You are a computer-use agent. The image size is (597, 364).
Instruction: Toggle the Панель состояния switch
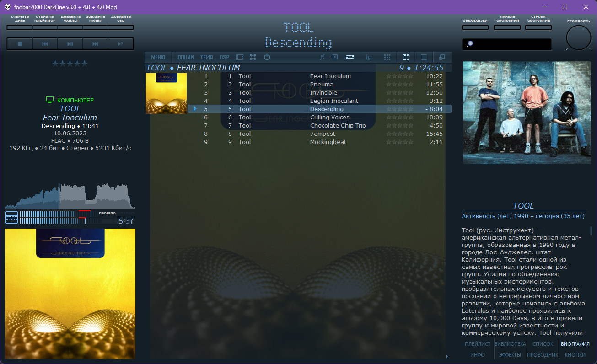[x=507, y=27]
